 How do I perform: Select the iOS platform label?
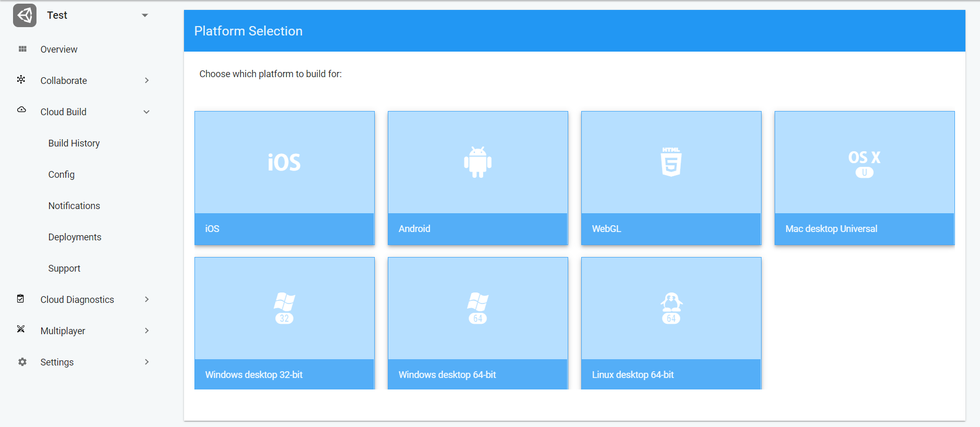click(212, 229)
